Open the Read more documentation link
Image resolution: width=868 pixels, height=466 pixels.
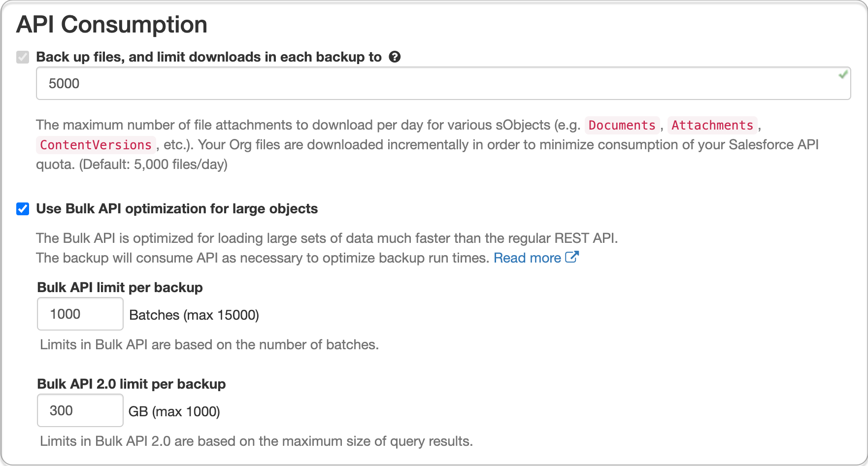[x=527, y=257]
